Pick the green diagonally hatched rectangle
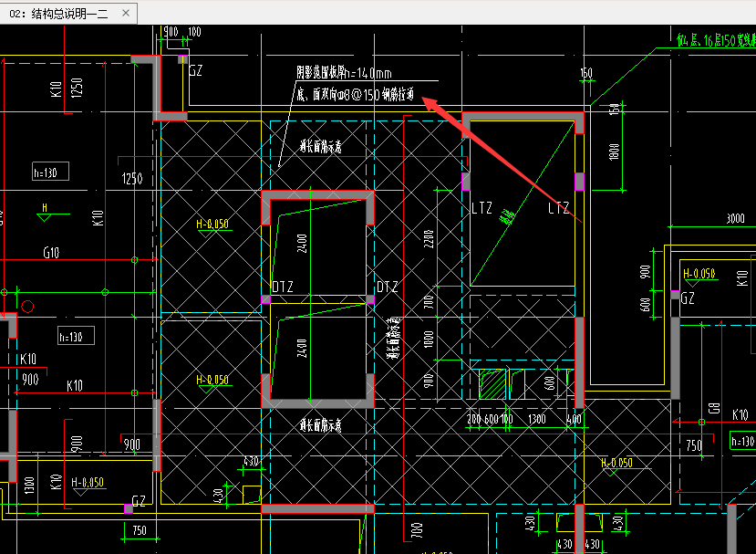Screen dimensions: 756x554 click(492, 384)
